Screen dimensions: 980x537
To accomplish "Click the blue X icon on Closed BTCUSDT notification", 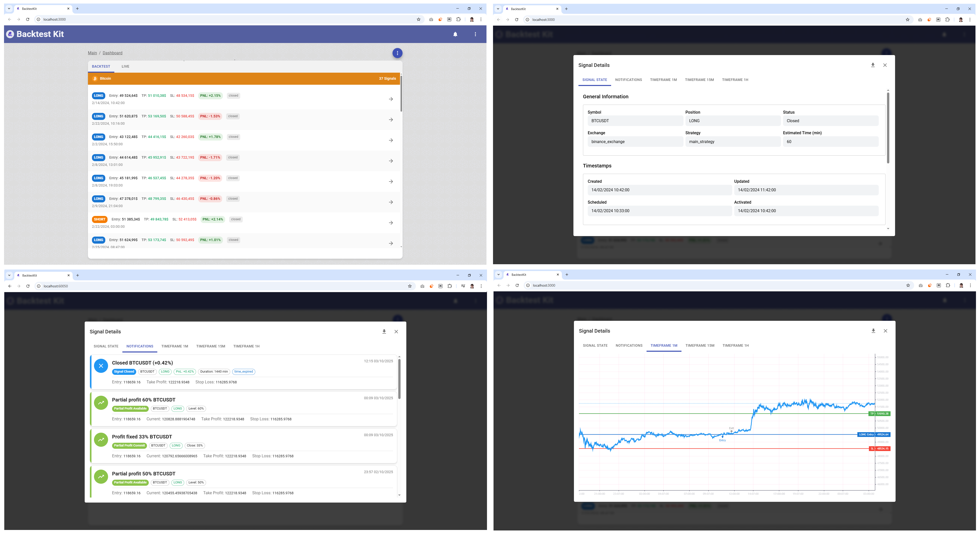I will click(101, 366).
